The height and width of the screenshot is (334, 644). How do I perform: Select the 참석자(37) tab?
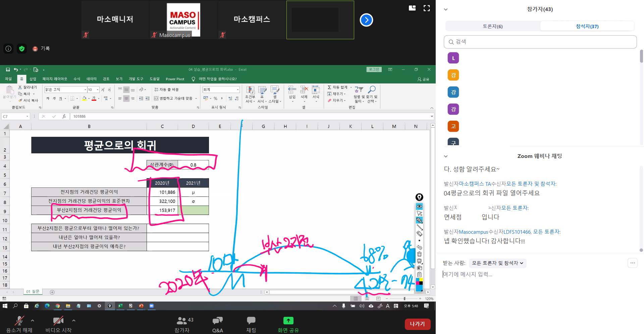(x=587, y=26)
